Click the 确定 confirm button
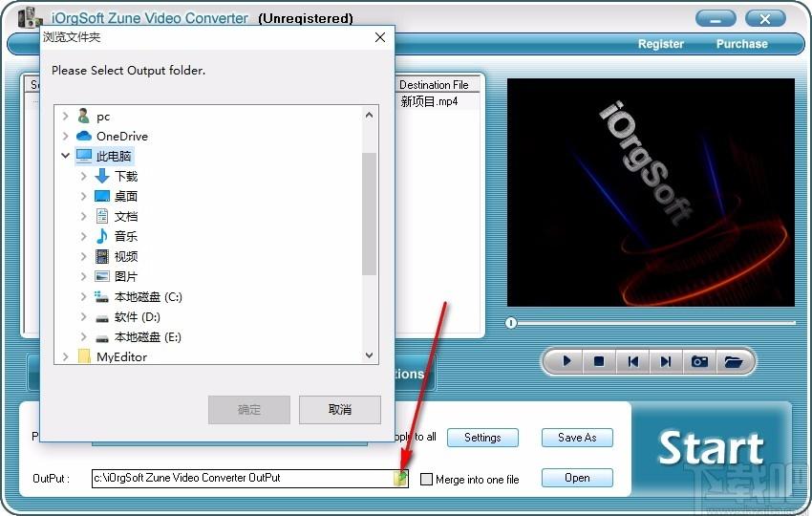812x516 pixels. (249, 410)
